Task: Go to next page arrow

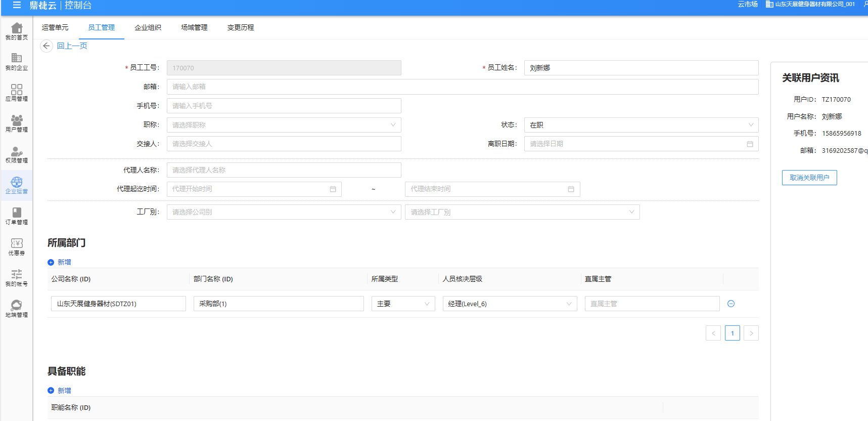Action: [x=751, y=333]
